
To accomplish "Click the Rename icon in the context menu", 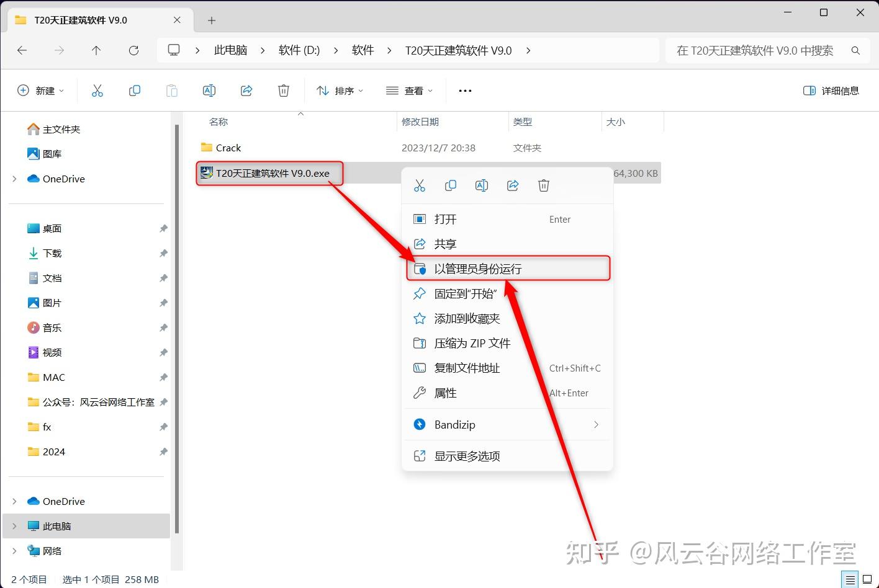I will [482, 185].
